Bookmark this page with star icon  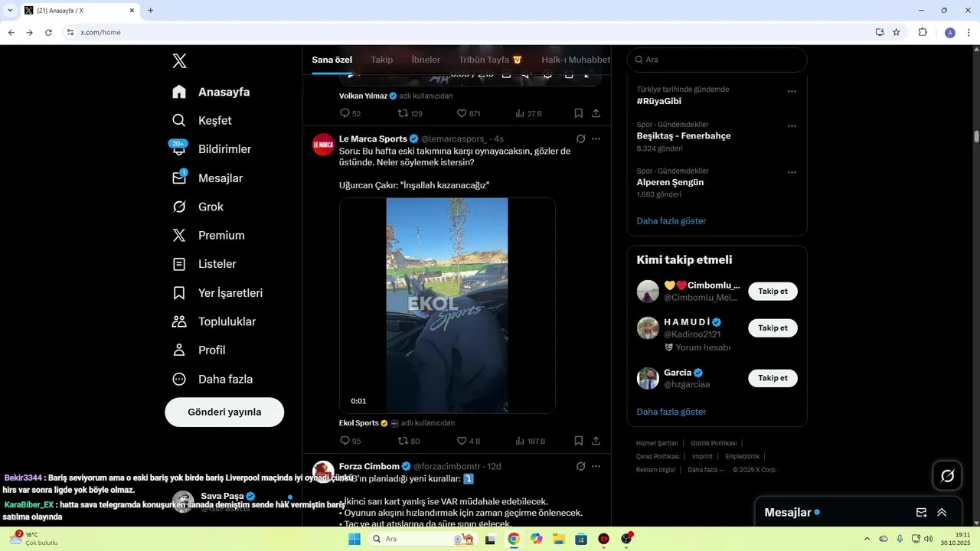[x=896, y=32]
